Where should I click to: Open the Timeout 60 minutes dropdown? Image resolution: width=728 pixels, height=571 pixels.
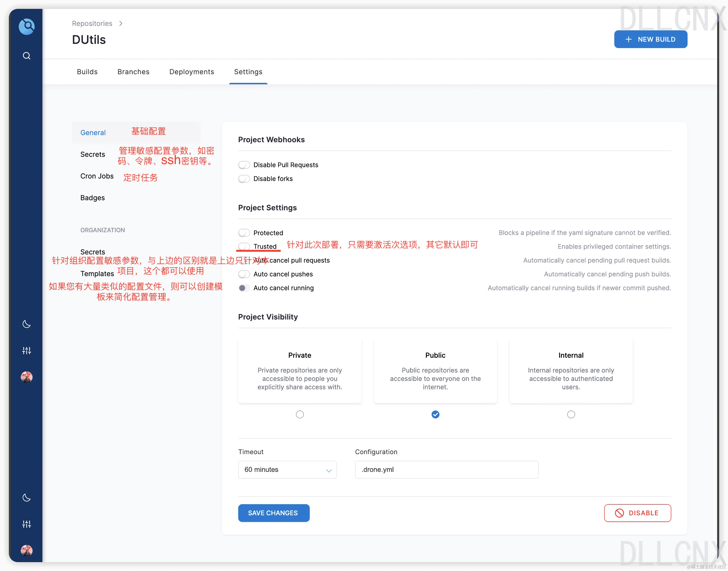(x=287, y=470)
